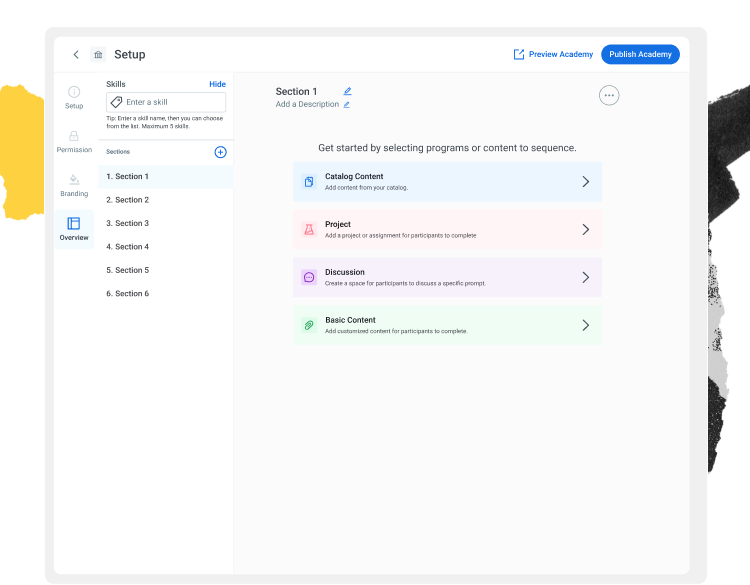Viewport: 750px width, 585px height.
Task: Hide the Skills panel
Action: click(x=217, y=84)
